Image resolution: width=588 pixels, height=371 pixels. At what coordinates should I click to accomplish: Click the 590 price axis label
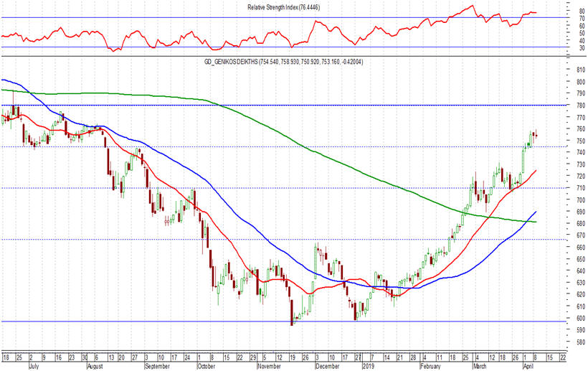pos(581,331)
